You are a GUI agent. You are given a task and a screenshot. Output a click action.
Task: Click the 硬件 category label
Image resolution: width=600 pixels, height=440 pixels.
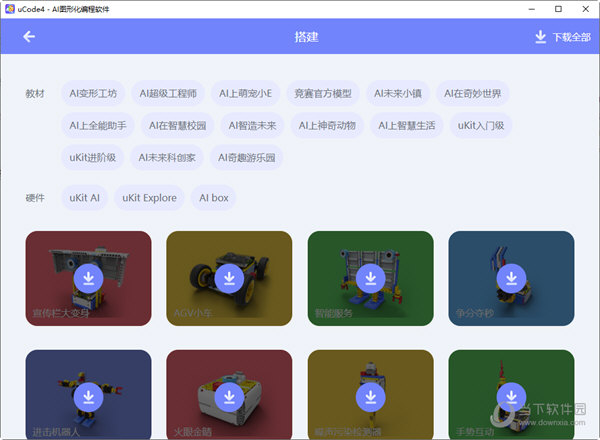pos(35,198)
